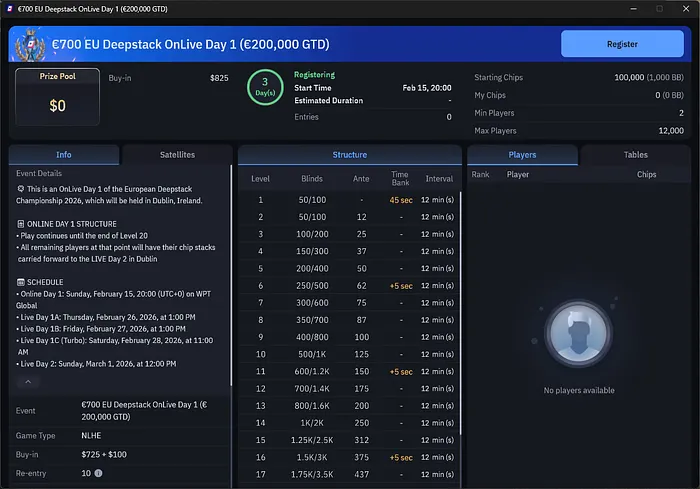700x489 pixels.
Task: Select the Info tab
Action: coord(64,155)
